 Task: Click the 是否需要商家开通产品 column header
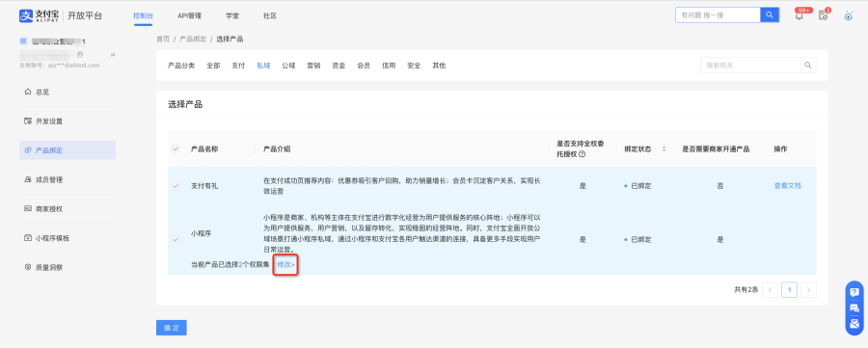(716, 149)
